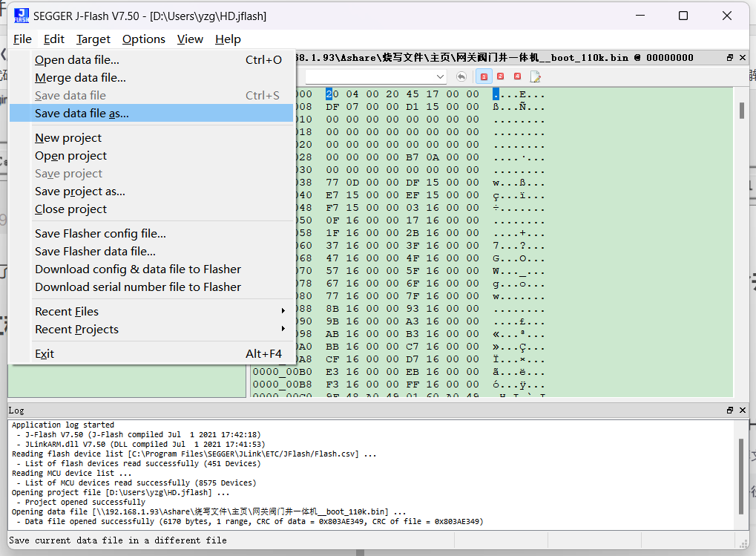Click inside the Log output area
Image resolution: width=756 pixels, height=556 pixels.
point(371,475)
